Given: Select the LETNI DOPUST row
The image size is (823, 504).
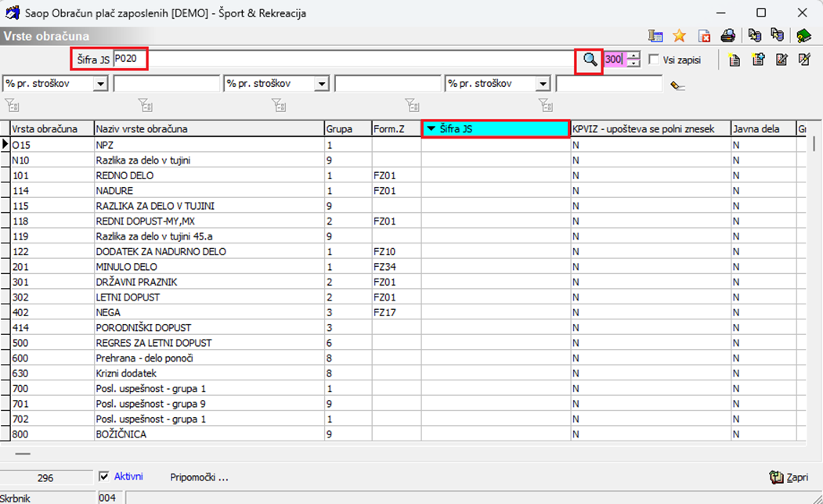Looking at the screenshot, I should [403, 297].
